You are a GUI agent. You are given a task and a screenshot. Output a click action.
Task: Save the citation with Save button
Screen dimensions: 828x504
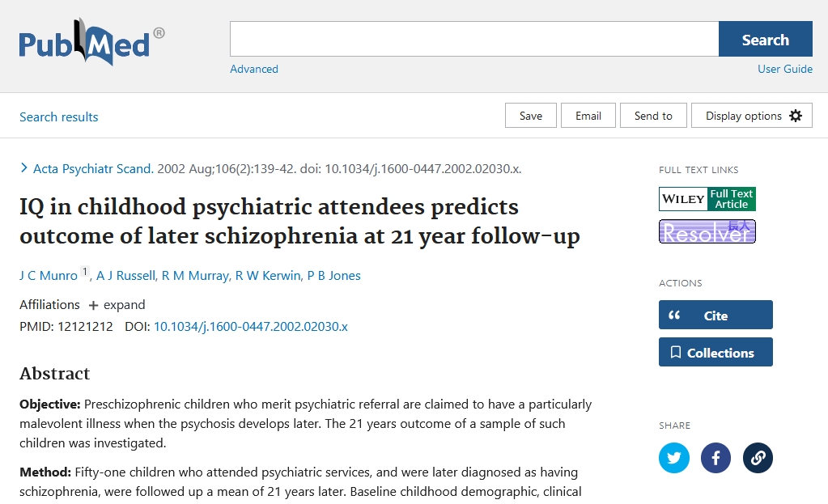tap(531, 116)
